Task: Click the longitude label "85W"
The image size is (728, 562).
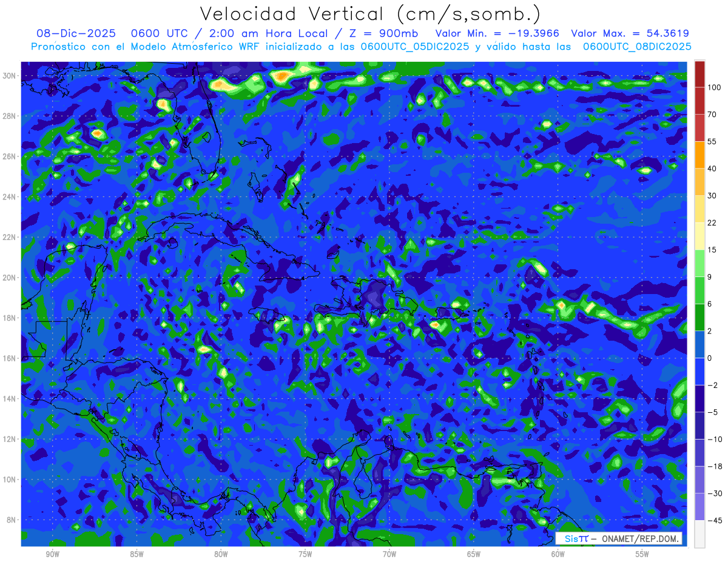Action: [136, 554]
